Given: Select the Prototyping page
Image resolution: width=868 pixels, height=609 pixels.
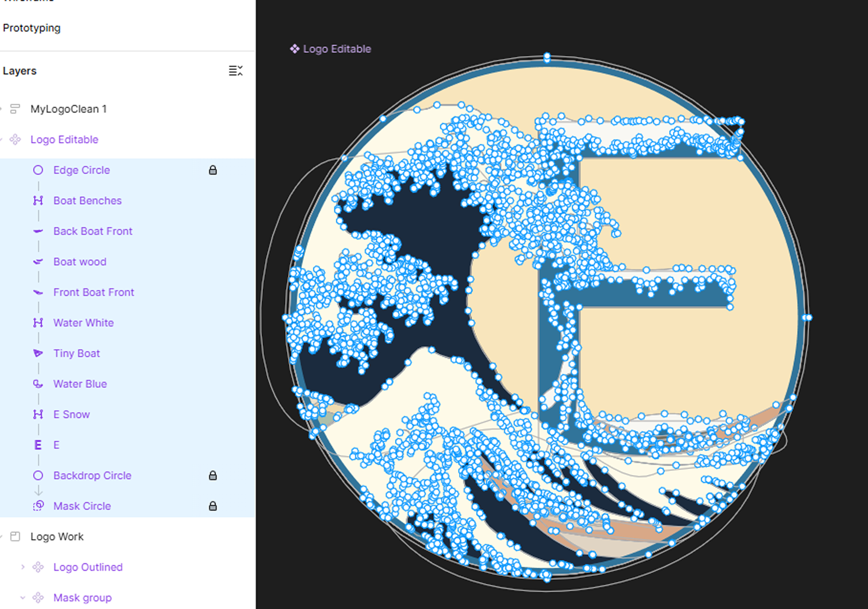Looking at the screenshot, I should [x=32, y=28].
